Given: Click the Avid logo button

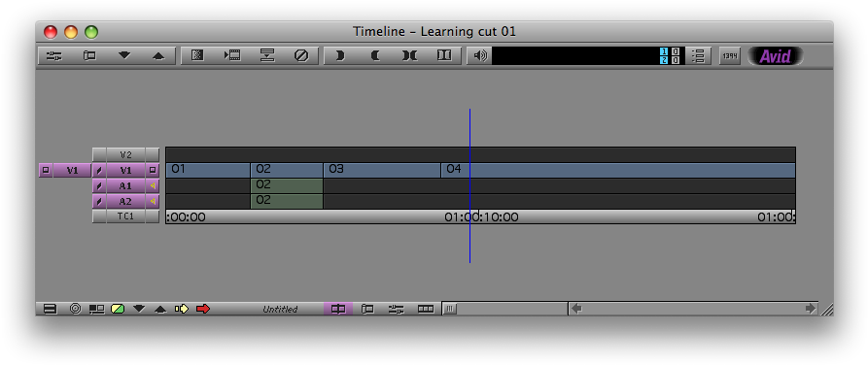Looking at the screenshot, I should [775, 56].
